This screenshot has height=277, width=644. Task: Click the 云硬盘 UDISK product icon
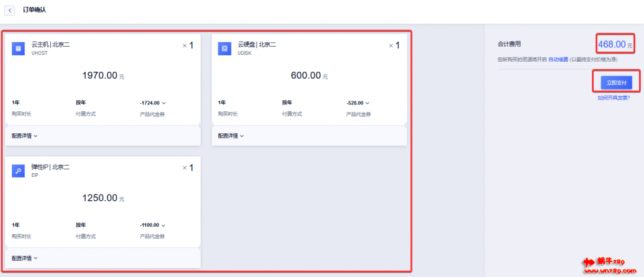[225, 48]
